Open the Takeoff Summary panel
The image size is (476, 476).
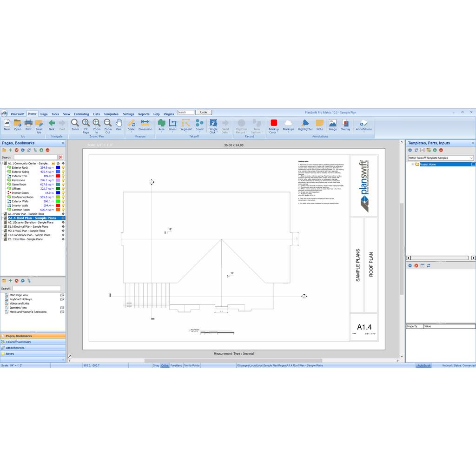[x=19, y=342]
